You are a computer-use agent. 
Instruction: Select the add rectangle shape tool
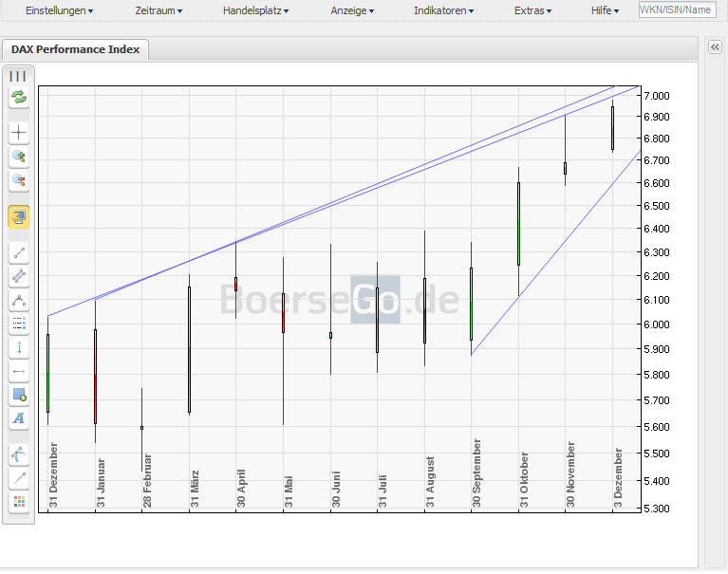[19, 395]
